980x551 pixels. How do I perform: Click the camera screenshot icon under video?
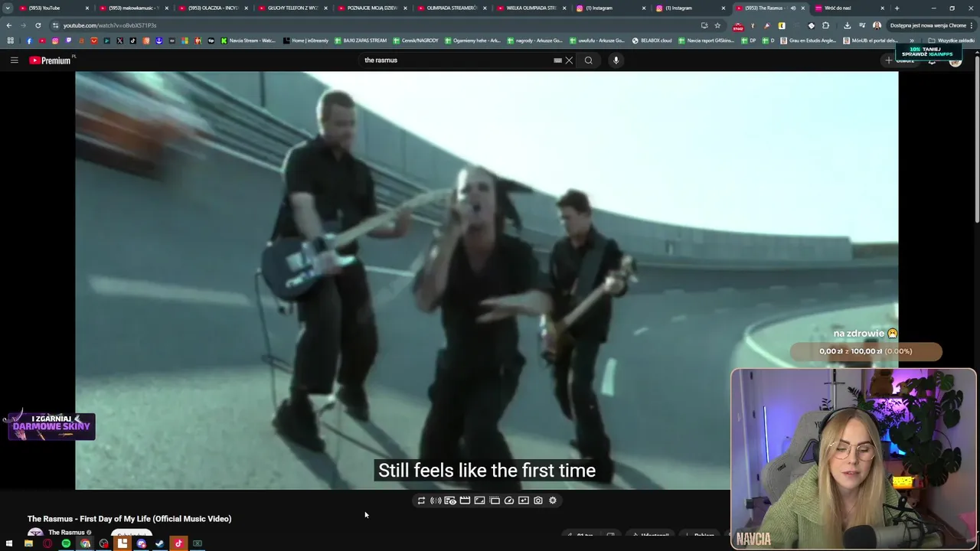point(538,500)
